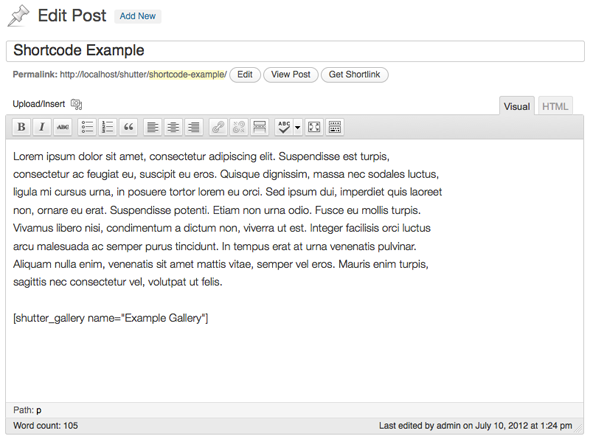This screenshot has height=440, width=590.
Task: Insert unordered bullet list
Action: [x=87, y=127]
